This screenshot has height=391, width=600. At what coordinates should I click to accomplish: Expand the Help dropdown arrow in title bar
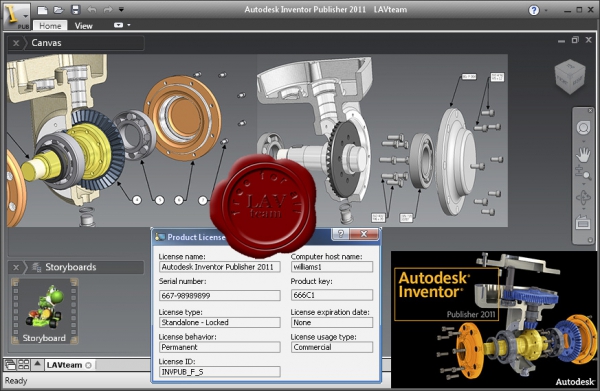[x=546, y=10]
